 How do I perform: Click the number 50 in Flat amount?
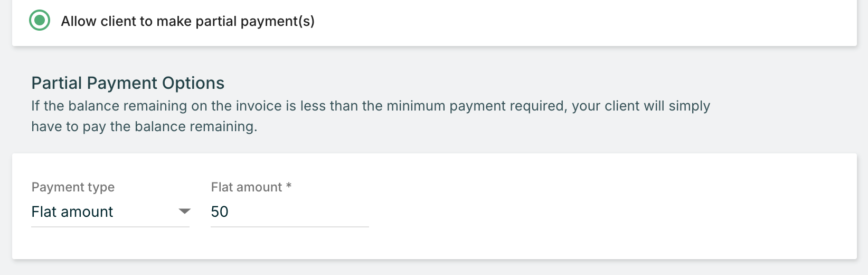[220, 212]
